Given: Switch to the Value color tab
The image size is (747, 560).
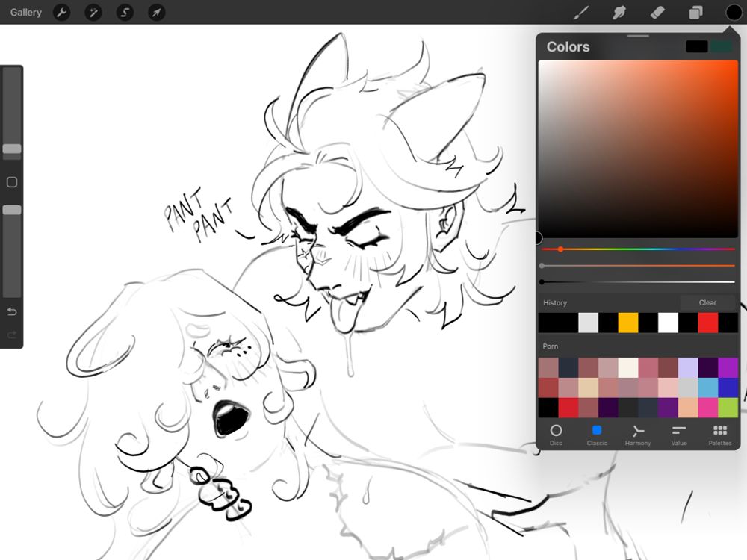Looking at the screenshot, I should tap(679, 435).
